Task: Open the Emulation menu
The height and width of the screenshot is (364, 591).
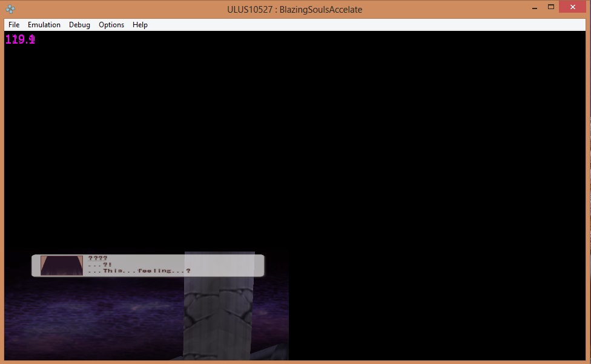Action: (x=44, y=25)
